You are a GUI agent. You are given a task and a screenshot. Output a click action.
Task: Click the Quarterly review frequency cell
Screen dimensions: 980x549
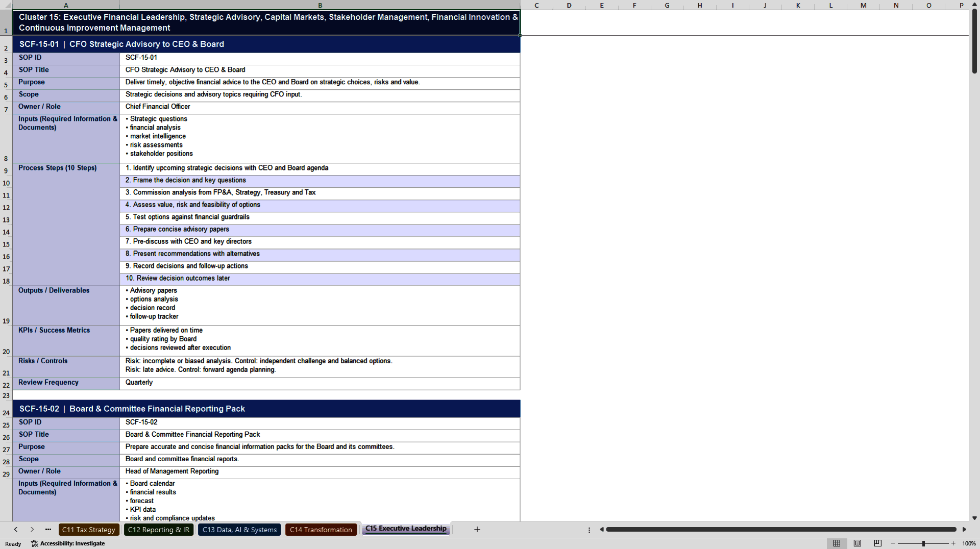click(x=320, y=383)
